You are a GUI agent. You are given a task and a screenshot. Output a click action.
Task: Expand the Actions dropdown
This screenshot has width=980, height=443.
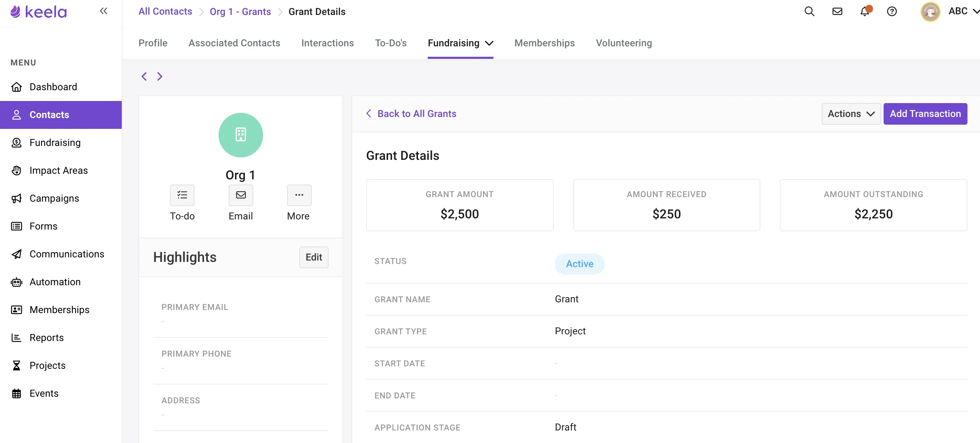click(x=851, y=114)
